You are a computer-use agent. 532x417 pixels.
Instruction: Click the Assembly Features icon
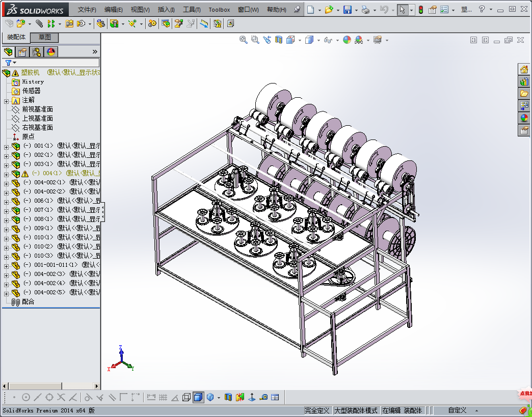[114, 23]
